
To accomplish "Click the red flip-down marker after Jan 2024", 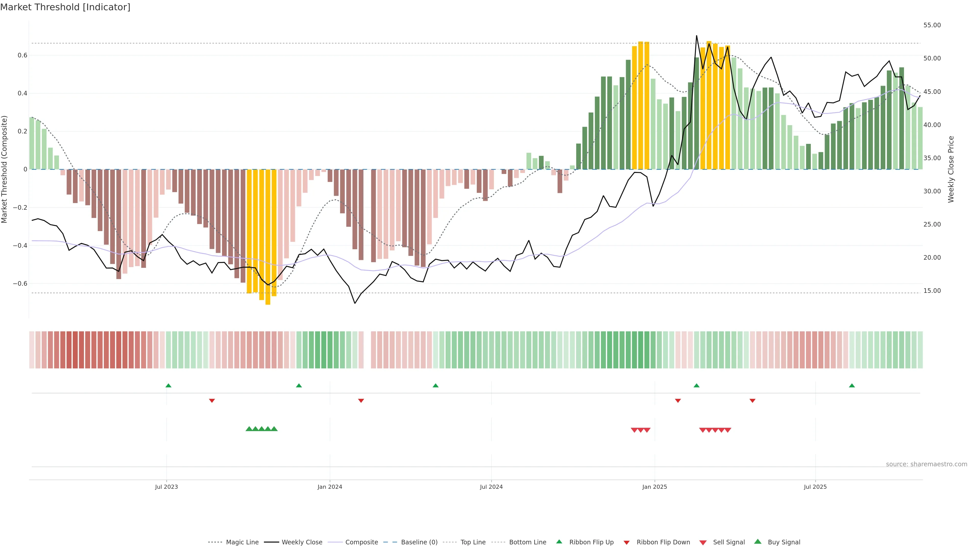I will coord(361,400).
